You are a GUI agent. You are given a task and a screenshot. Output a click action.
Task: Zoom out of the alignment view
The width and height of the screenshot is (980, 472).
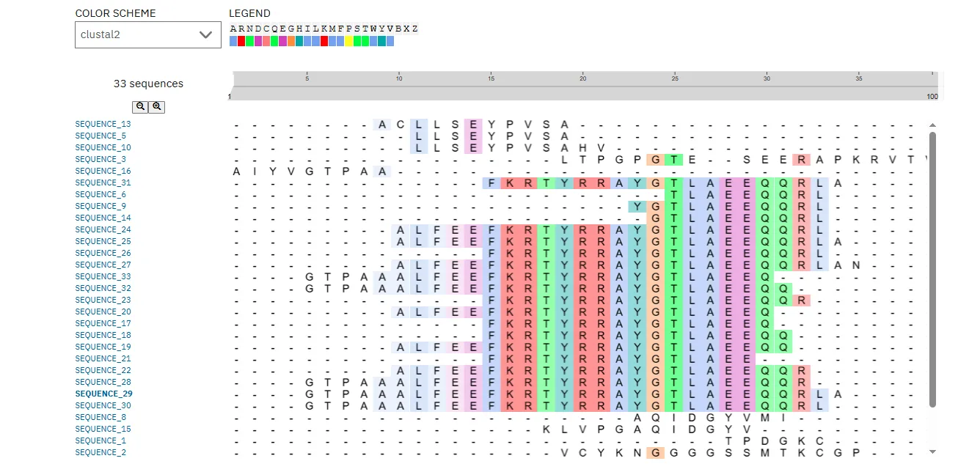click(140, 107)
